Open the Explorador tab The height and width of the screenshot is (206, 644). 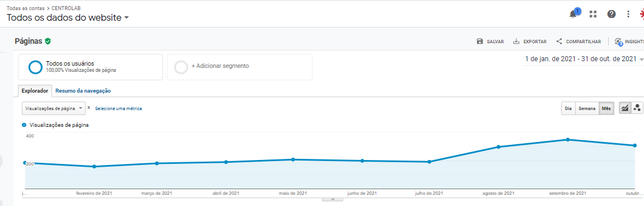point(35,90)
